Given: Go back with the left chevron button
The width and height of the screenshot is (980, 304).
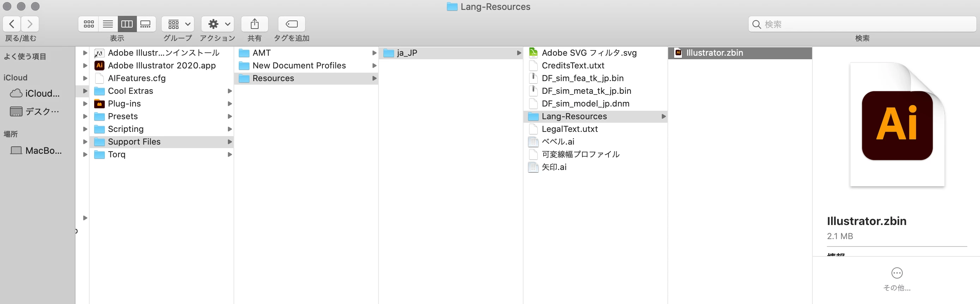Looking at the screenshot, I should tap(11, 24).
